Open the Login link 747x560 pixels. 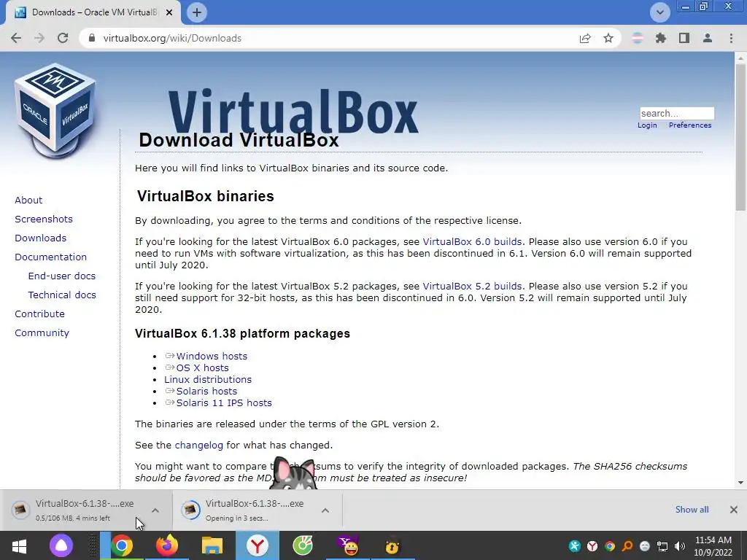(647, 125)
